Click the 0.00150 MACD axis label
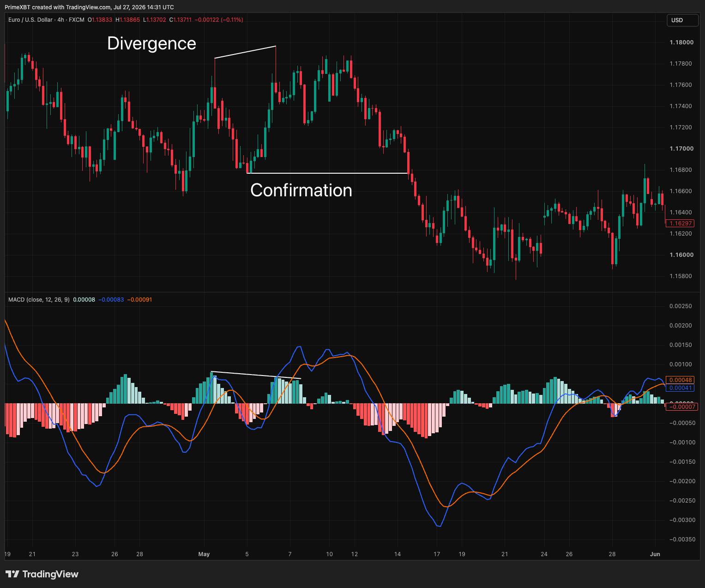Viewport: 705px width, 588px height. pyautogui.click(x=681, y=345)
